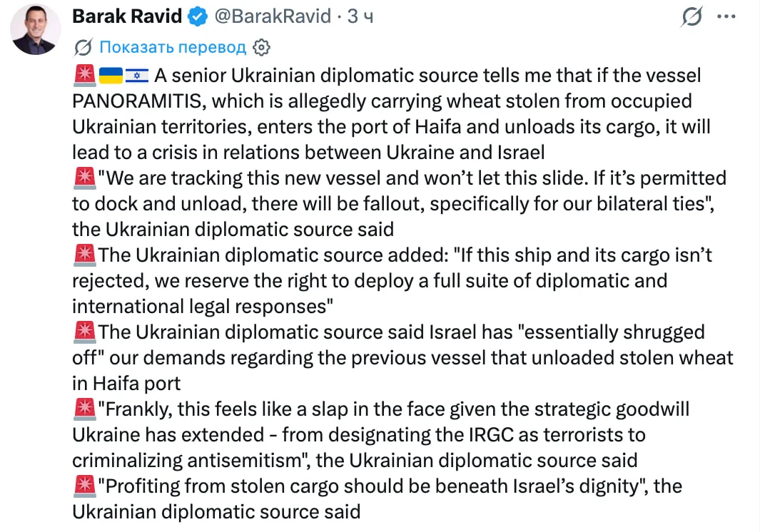This screenshot has width=765, height=532.
Task: Click the first siren emoji in the tweet
Action: tap(84, 75)
